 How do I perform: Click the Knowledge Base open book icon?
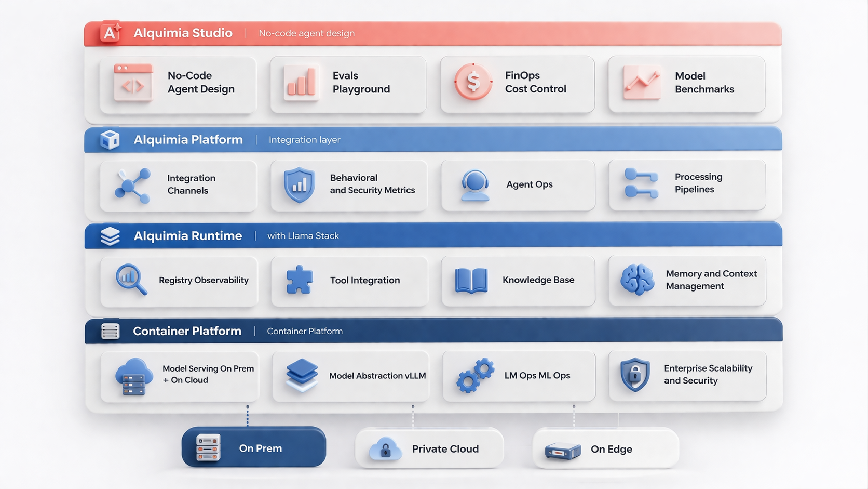click(471, 281)
